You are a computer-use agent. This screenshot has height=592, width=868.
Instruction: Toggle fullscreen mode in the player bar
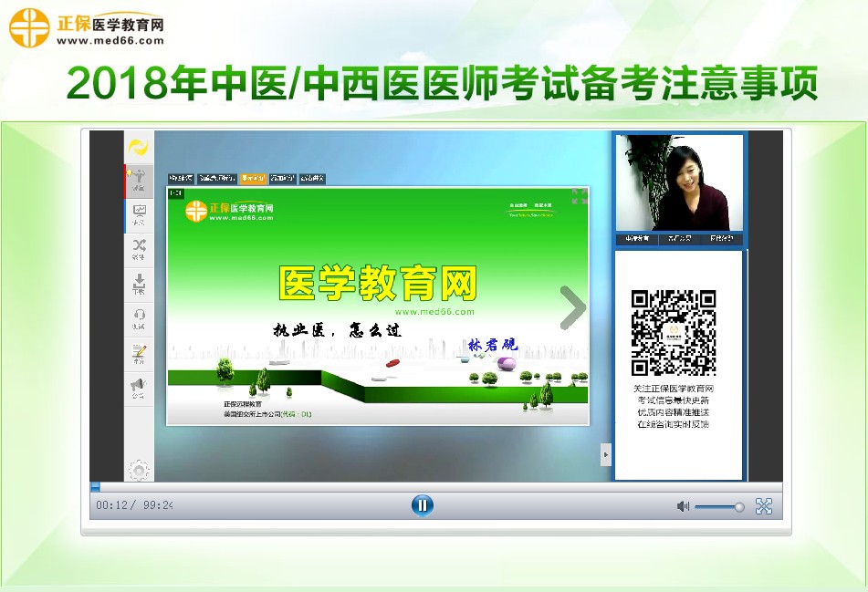[764, 506]
